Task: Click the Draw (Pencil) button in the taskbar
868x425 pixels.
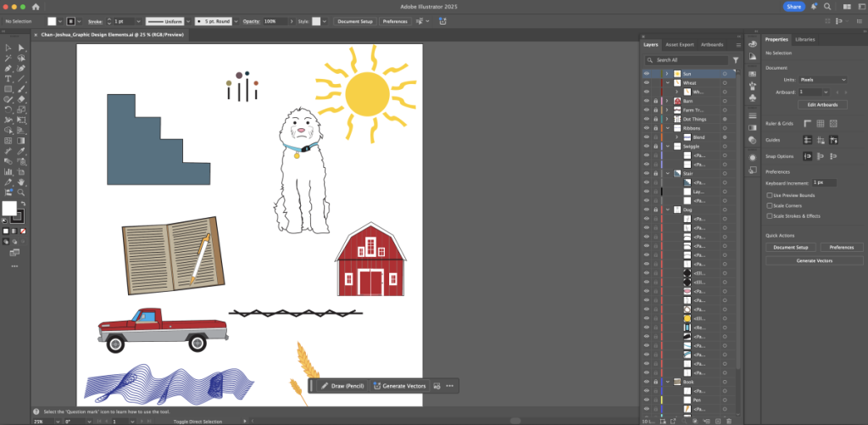Action: [342, 386]
